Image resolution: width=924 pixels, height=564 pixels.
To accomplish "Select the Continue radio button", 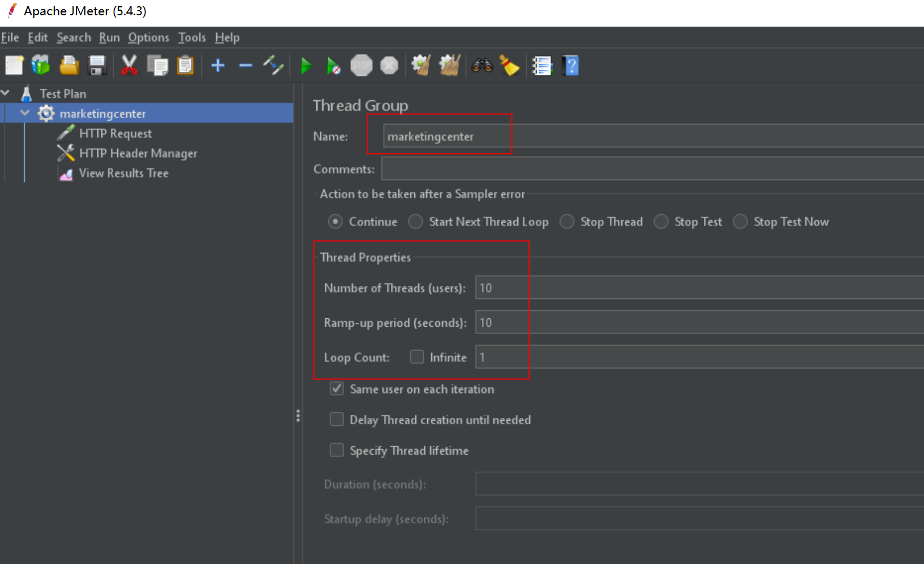I will coord(335,221).
